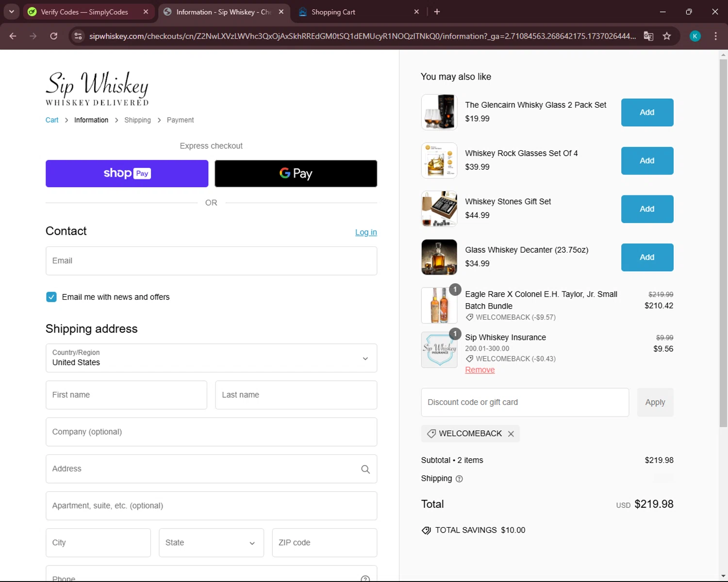This screenshot has height=582, width=728.
Task: Click the Total price $219.98
Action: (654, 504)
